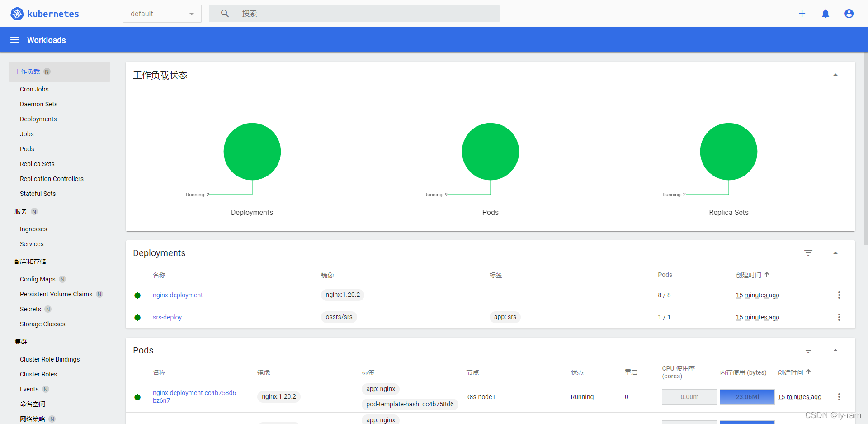Screen dimensions: 868x424
Task: Click the 23.06Mi memory usage bar
Action: tap(747, 397)
